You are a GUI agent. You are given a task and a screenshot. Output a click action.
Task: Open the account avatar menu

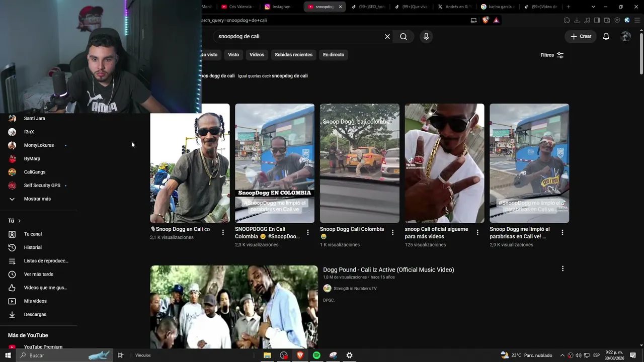(626, 36)
